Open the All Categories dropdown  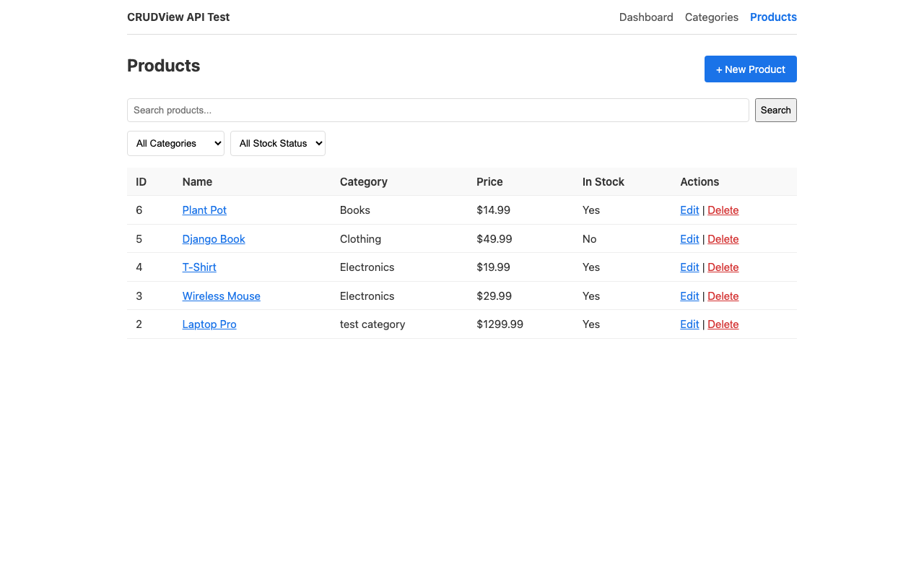pos(175,143)
